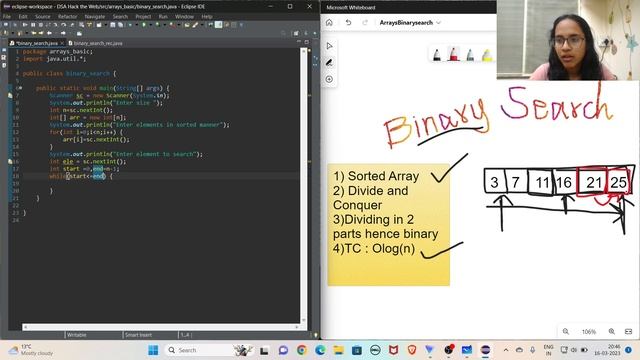The image size is (640, 360).
Task: Show hidden system tray icons chevron
Action: pyautogui.click(x=506, y=350)
